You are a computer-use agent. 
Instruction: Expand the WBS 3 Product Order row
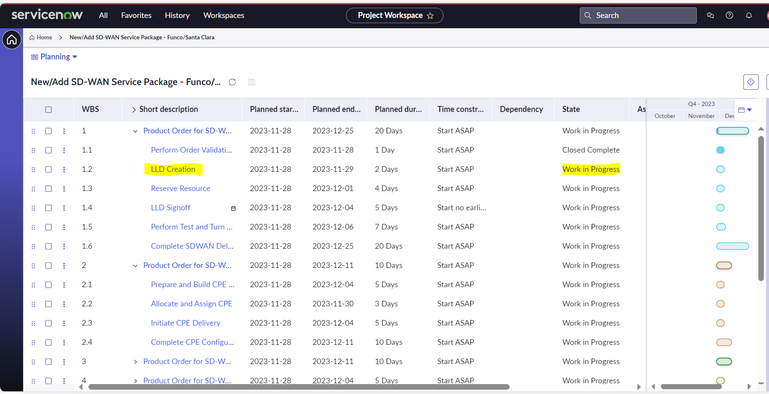[135, 362]
